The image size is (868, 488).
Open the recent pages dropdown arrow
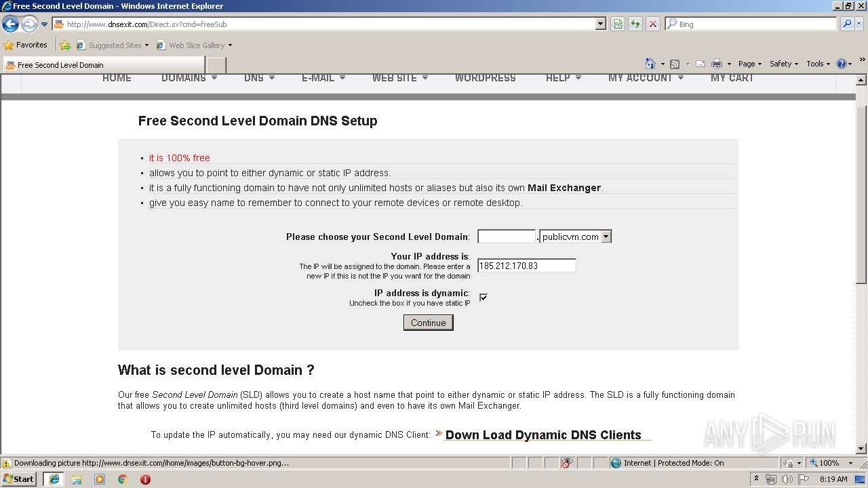(44, 24)
